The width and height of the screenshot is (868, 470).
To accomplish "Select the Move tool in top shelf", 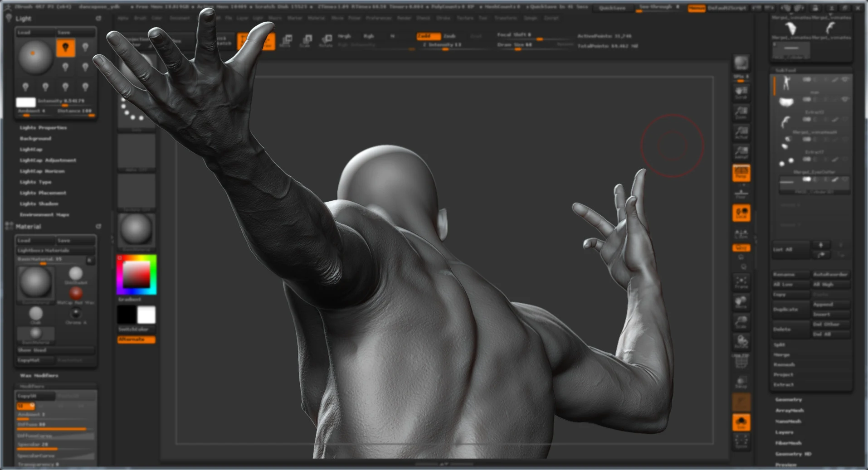I will (x=286, y=41).
